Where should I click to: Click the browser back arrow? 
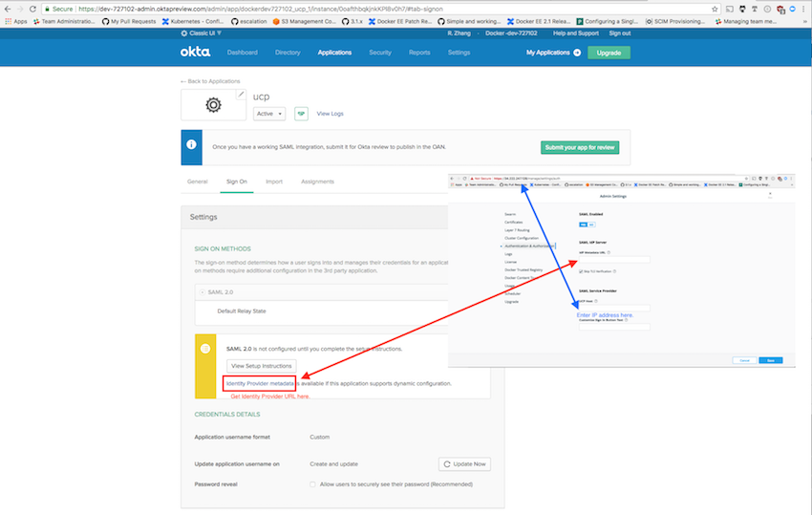point(8,8)
